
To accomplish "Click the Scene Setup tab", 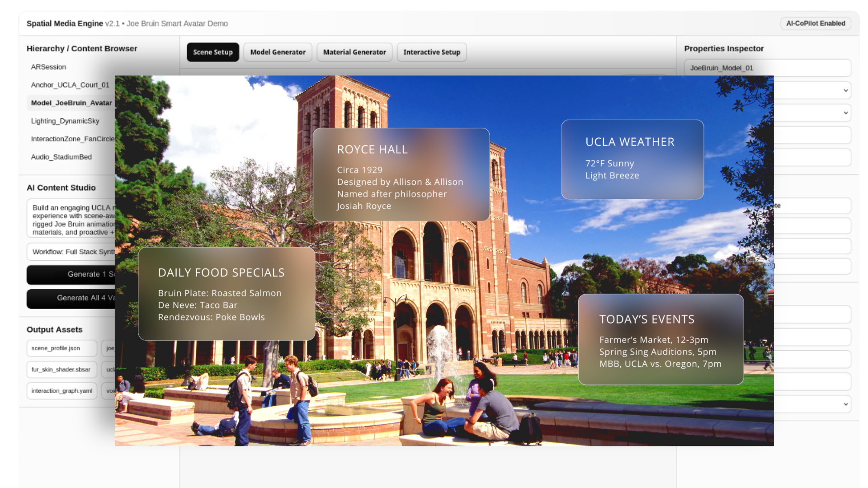I will (x=212, y=52).
